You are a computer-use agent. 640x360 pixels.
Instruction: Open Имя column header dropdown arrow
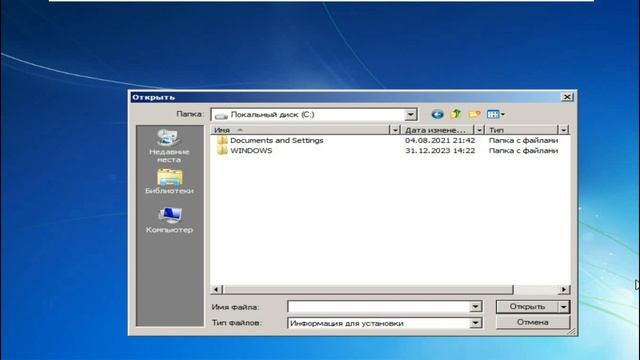tap(395, 130)
